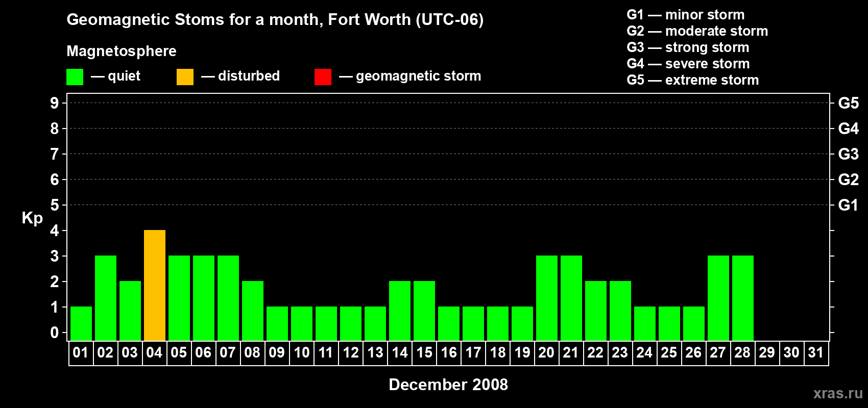Click the bar above day 28

(x=743, y=298)
